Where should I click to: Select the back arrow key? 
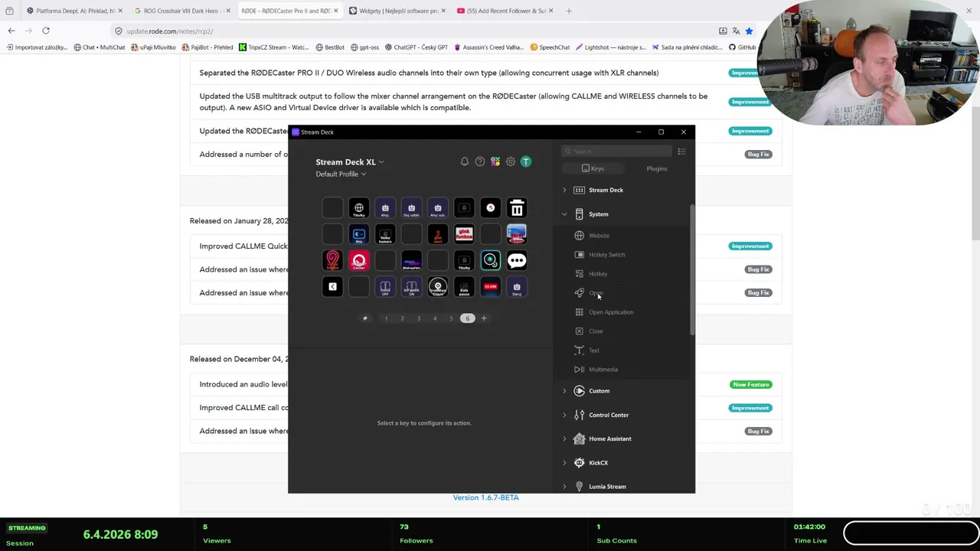click(x=332, y=287)
